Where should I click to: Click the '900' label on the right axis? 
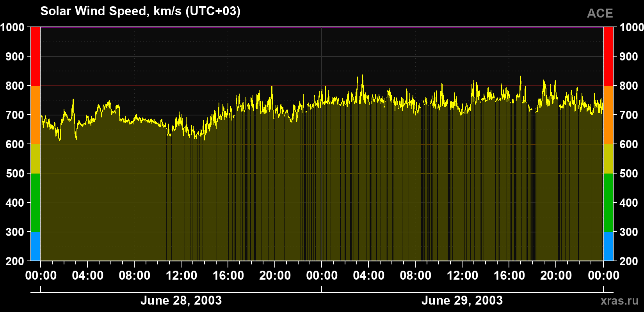629,57
